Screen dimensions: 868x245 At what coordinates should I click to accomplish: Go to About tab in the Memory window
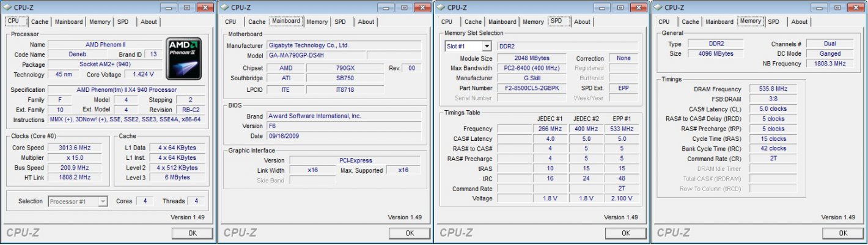[799, 21]
